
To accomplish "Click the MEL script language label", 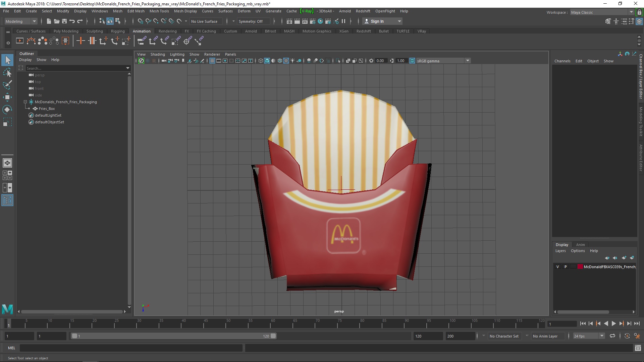I will (x=12, y=348).
